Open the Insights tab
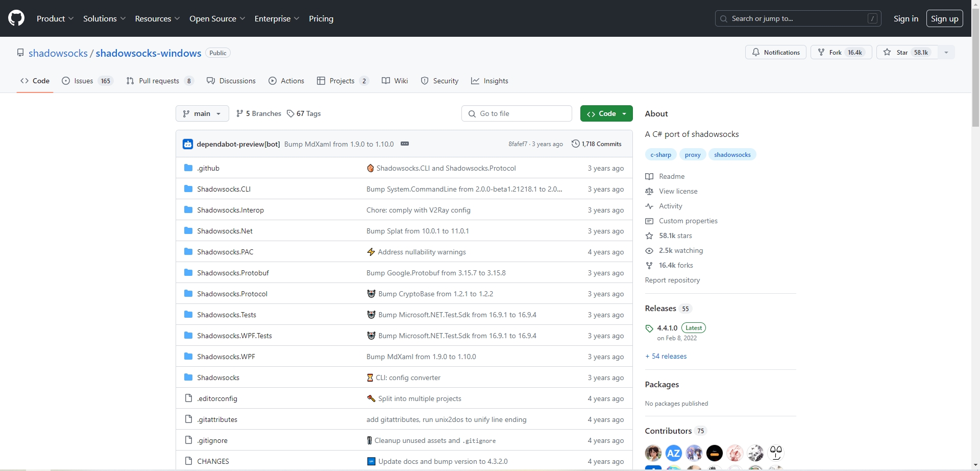The width and height of the screenshot is (980, 471). [489, 81]
